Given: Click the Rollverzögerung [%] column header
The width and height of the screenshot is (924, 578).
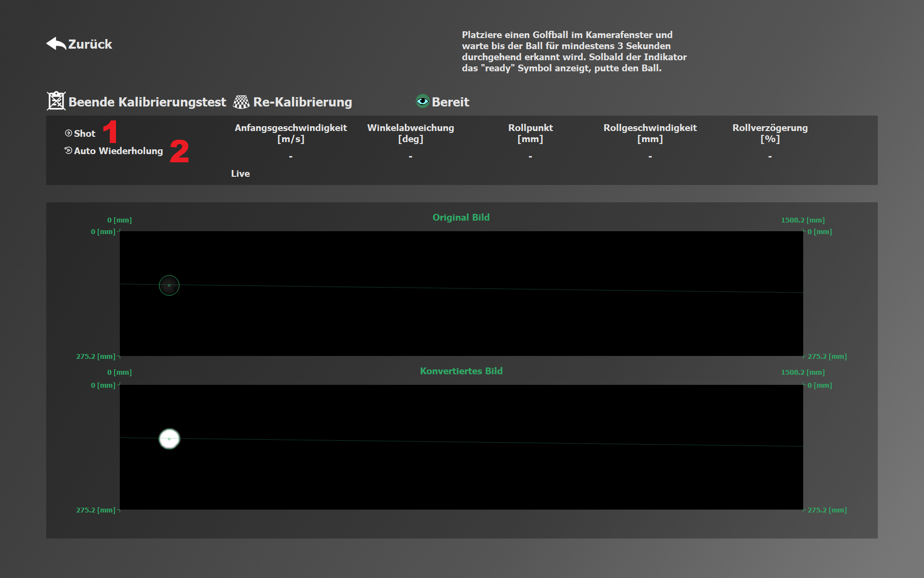Looking at the screenshot, I should point(770,133).
